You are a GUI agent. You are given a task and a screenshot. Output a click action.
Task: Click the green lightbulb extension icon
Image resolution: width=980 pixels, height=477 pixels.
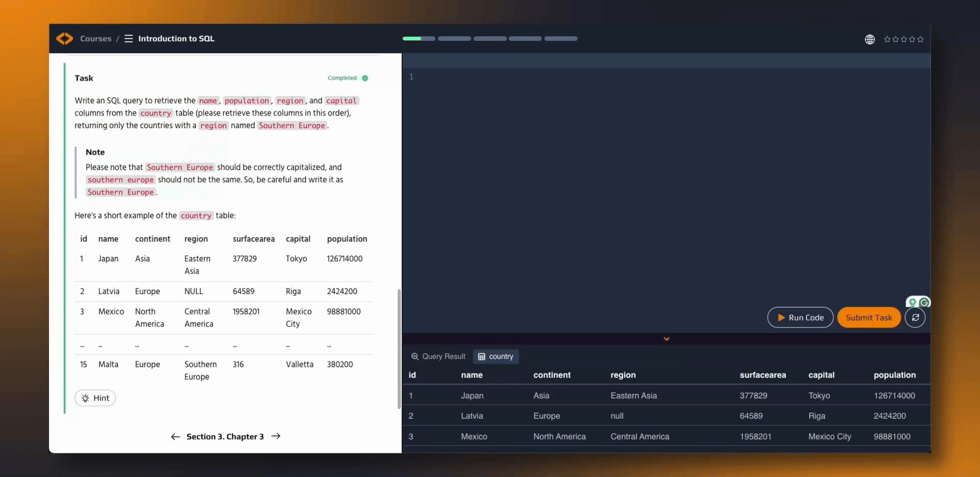(913, 302)
